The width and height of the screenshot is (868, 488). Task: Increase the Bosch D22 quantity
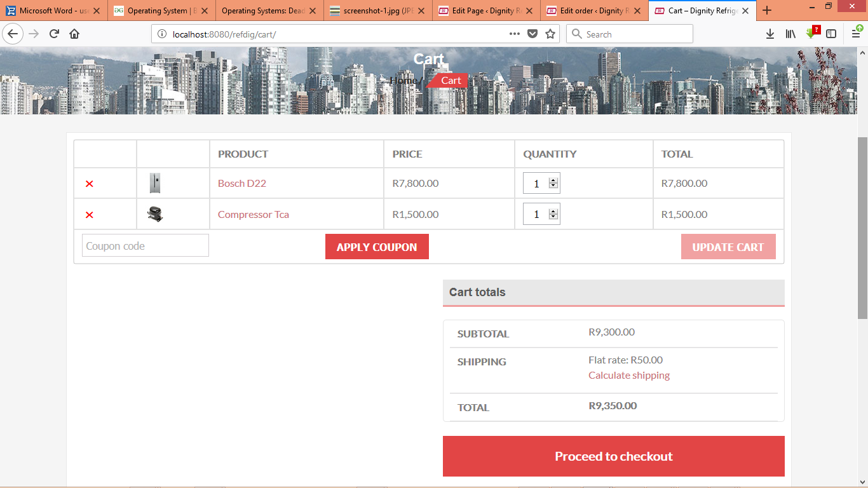point(553,180)
